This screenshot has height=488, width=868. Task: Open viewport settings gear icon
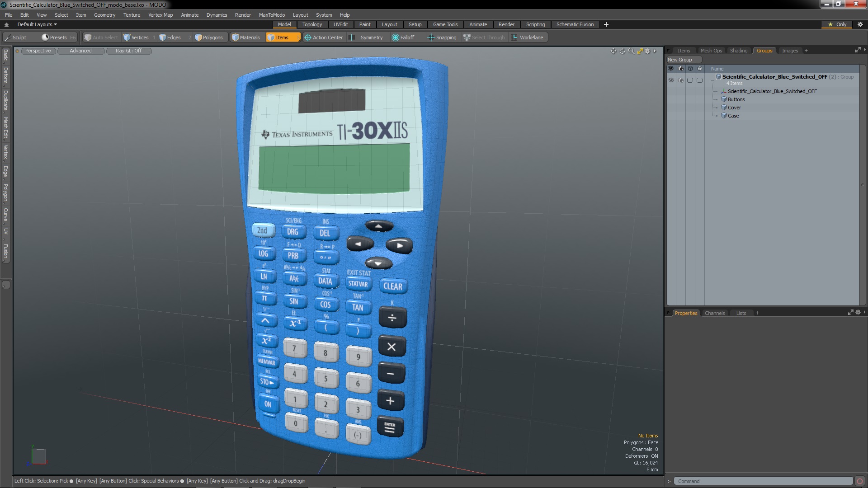(x=647, y=51)
